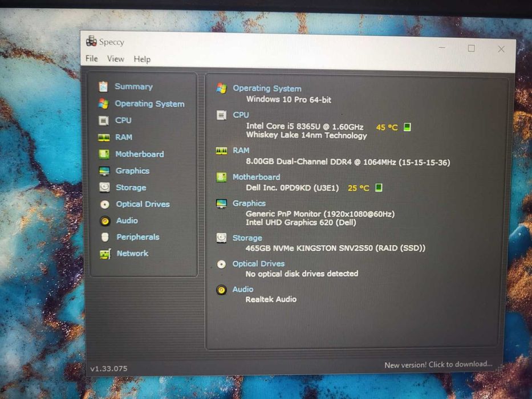Viewport: 532px width, 399px height.
Task: Click the Graphics monitor icon in summary pane
Action: coord(221,203)
